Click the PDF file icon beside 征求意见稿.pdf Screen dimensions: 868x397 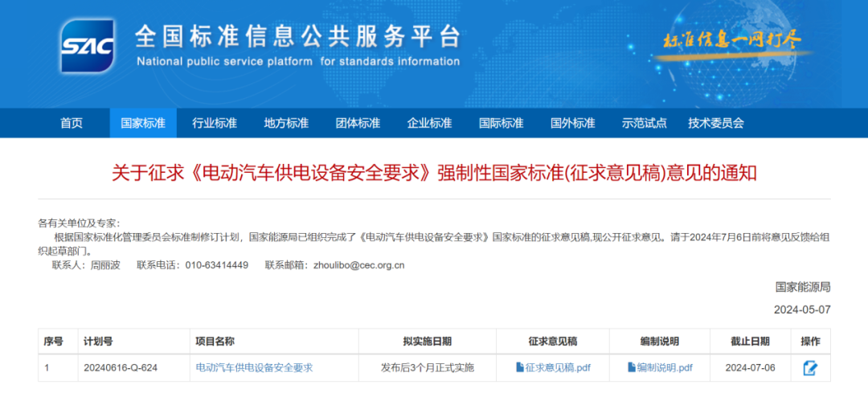(x=519, y=367)
